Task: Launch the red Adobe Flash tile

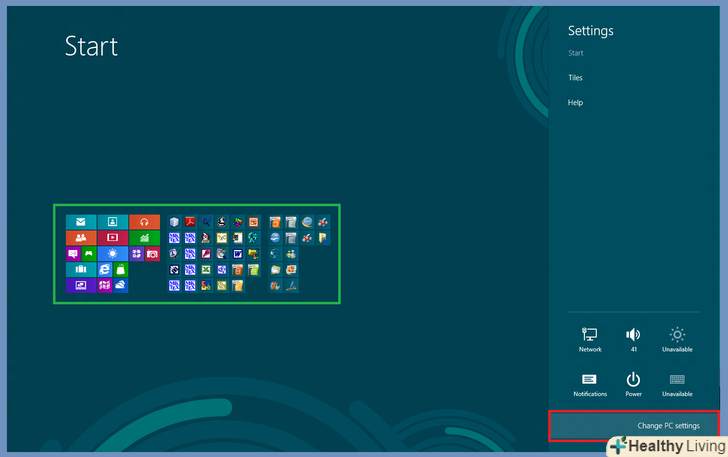Action: [x=206, y=254]
